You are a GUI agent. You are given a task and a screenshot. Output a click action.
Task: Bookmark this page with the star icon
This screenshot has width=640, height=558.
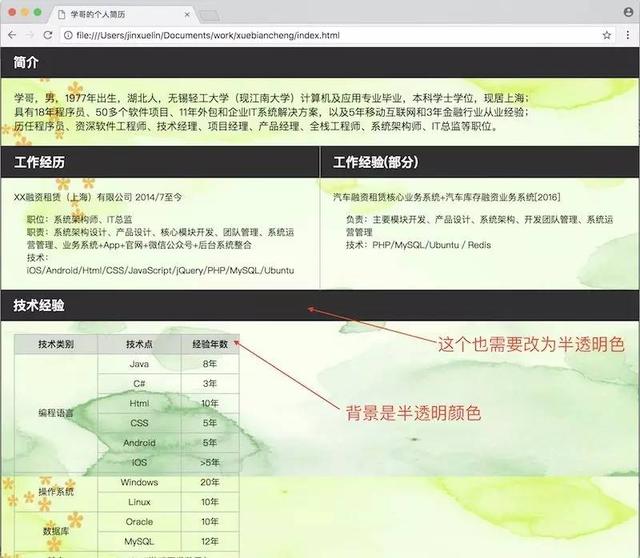tap(607, 35)
